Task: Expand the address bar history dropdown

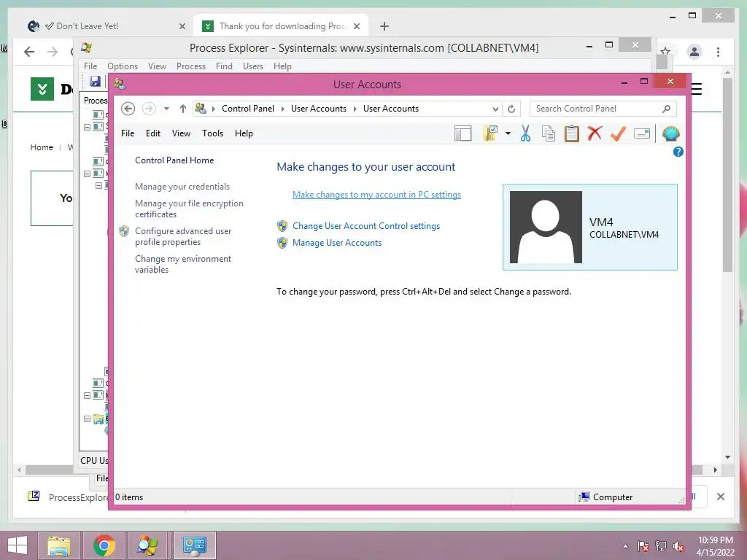Action: (x=495, y=109)
